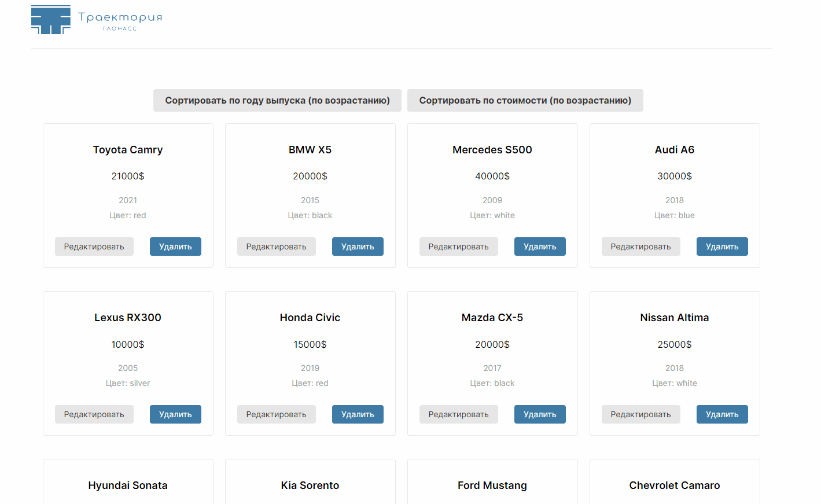821x504 pixels.
Task: Edit the Nissan Altima card
Action: (x=641, y=414)
